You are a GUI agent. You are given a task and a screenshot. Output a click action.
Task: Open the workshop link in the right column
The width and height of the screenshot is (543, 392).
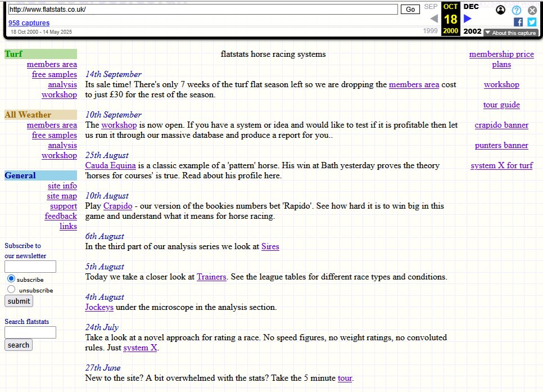tap(501, 84)
